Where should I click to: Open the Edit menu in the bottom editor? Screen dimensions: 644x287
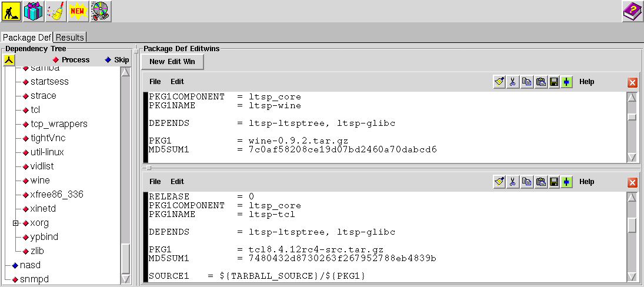(x=177, y=182)
